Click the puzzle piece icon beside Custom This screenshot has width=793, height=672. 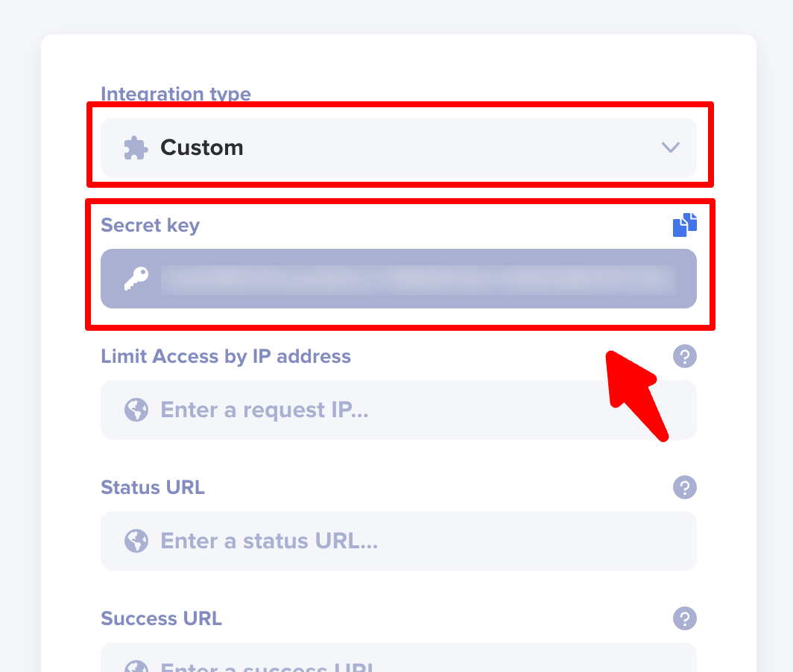(x=136, y=148)
